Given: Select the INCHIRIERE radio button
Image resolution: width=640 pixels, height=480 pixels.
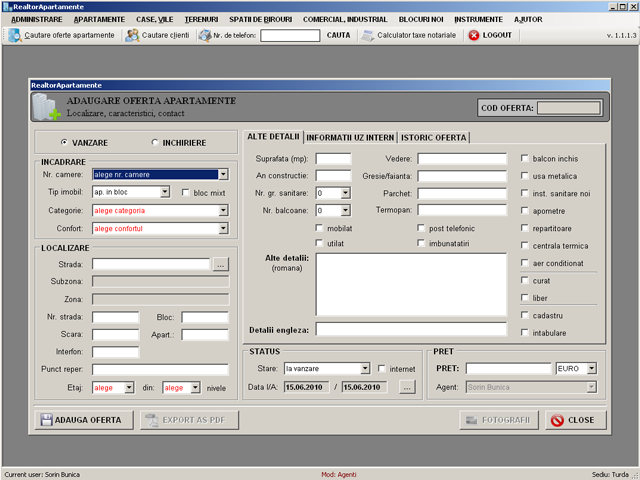Looking at the screenshot, I should [155, 142].
